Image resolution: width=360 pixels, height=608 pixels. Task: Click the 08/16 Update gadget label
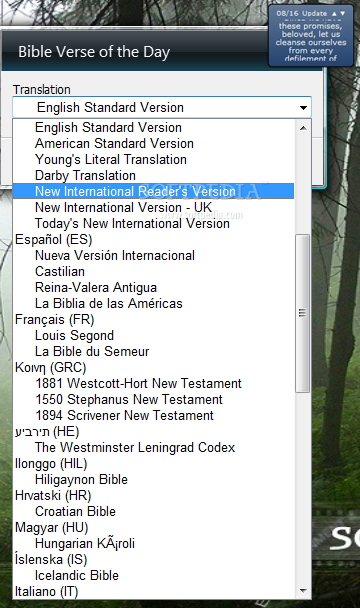click(x=301, y=13)
